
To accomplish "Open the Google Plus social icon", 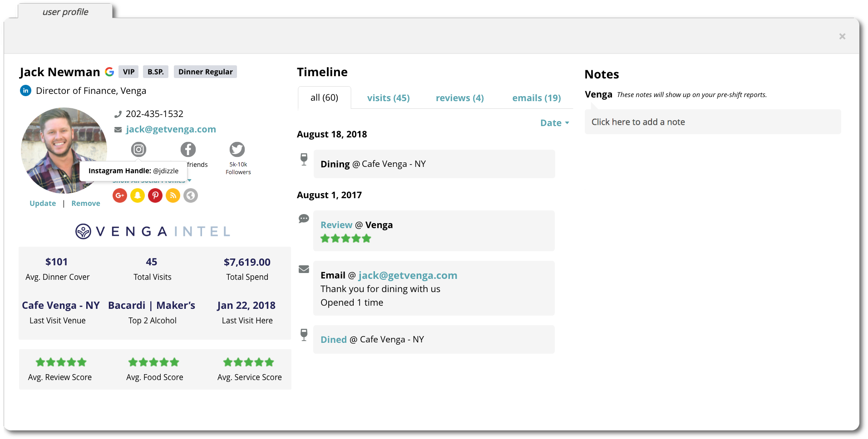I will (x=120, y=195).
